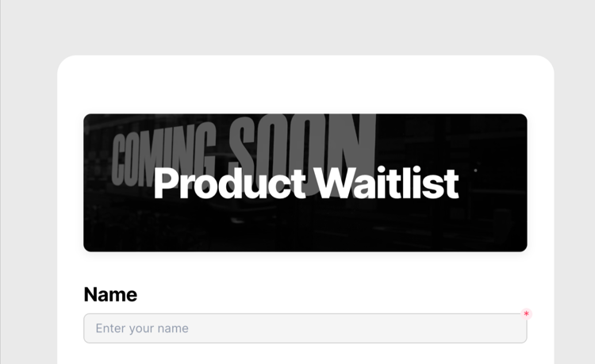Click the Coming Soon banner image
This screenshot has height=364, width=595.
click(305, 182)
